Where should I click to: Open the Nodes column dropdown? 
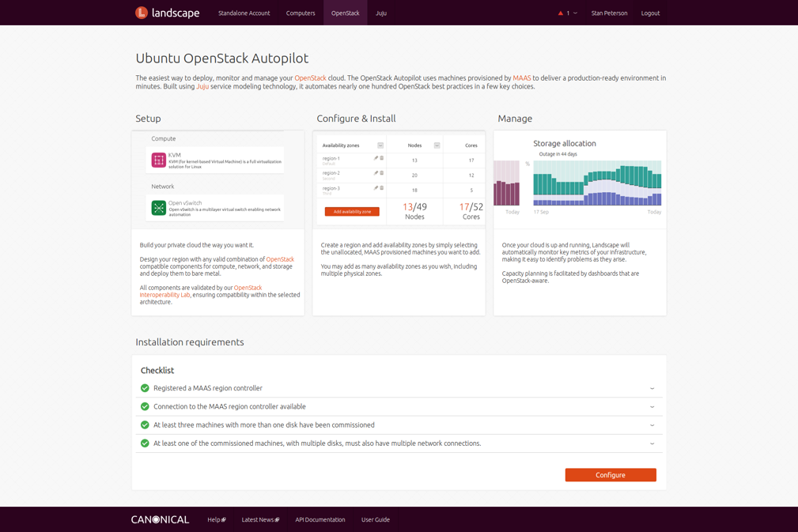coord(437,145)
